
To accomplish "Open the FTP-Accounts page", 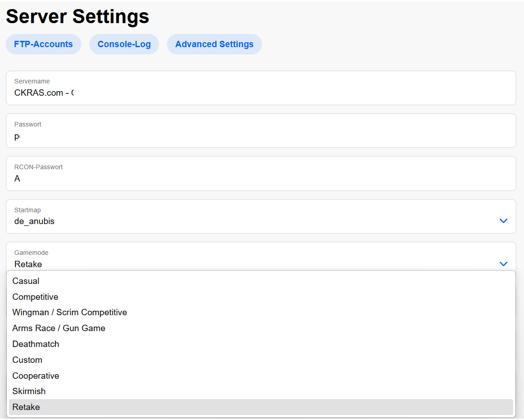I will pyautogui.click(x=43, y=44).
